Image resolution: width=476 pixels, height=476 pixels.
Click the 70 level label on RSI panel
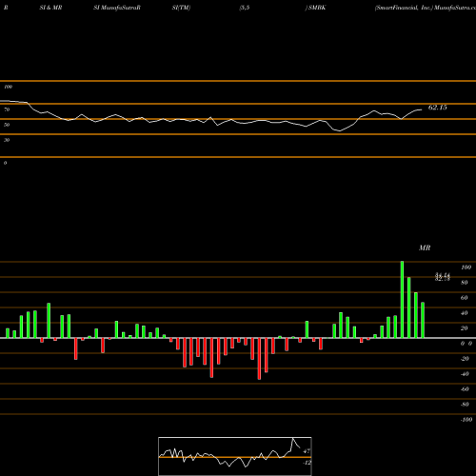pyautogui.click(x=7, y=109)
